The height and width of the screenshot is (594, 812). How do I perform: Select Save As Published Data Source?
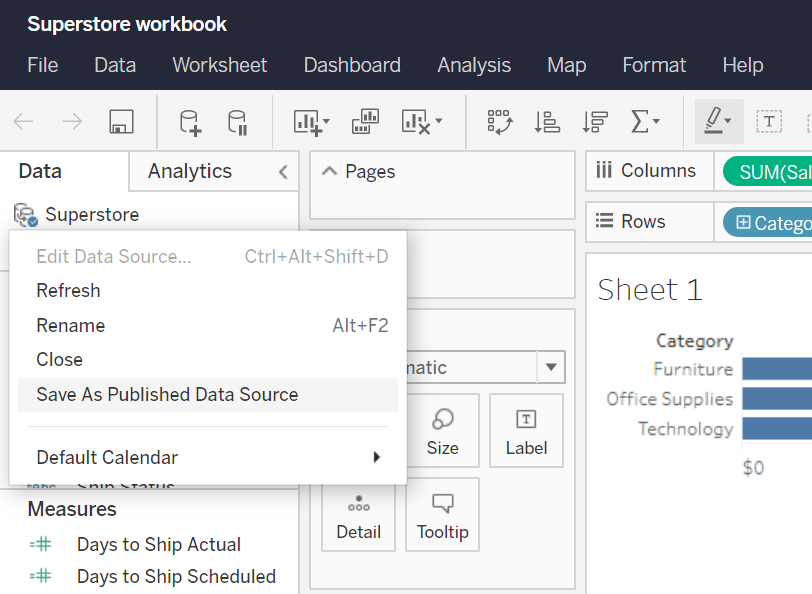point(167,395)
